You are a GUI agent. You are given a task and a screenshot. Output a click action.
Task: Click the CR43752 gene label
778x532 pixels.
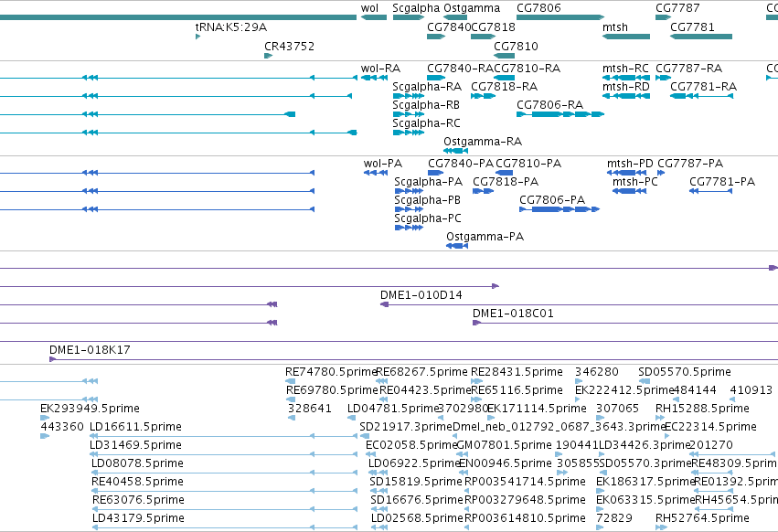pyautogui.click(x=289, y=46)
